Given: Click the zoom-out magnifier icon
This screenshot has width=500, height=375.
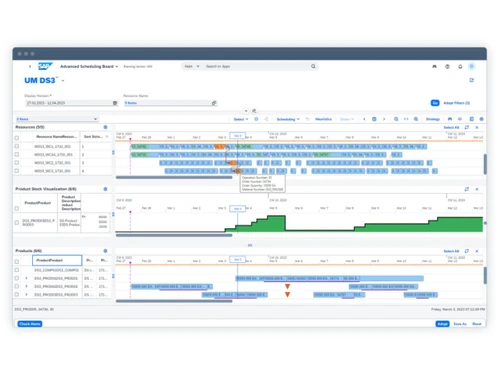Looking at the screenshot, I should 396,119.
